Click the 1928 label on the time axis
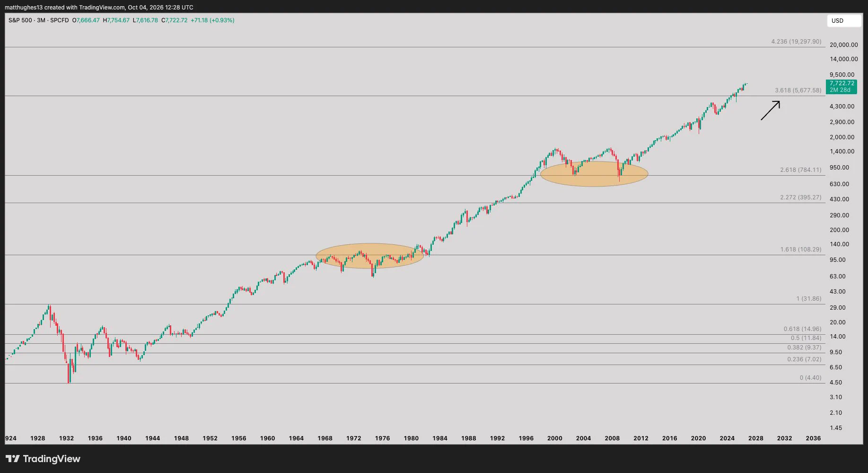 point(38,438)
